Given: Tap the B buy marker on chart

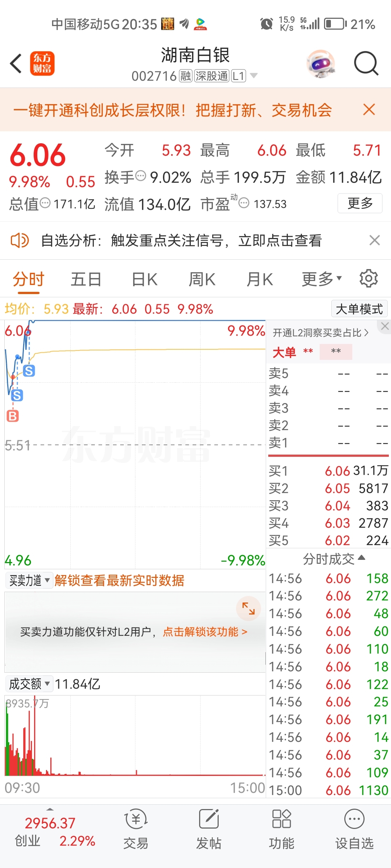Looking at the screenshot, I should coord(13,416).
